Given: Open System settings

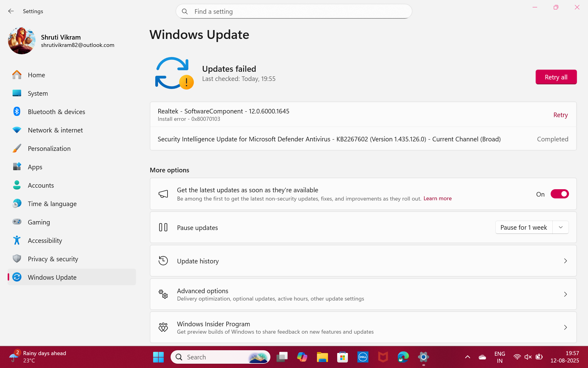Looking at the screenshot, I should pyautogui.click(x=72, y=93).
